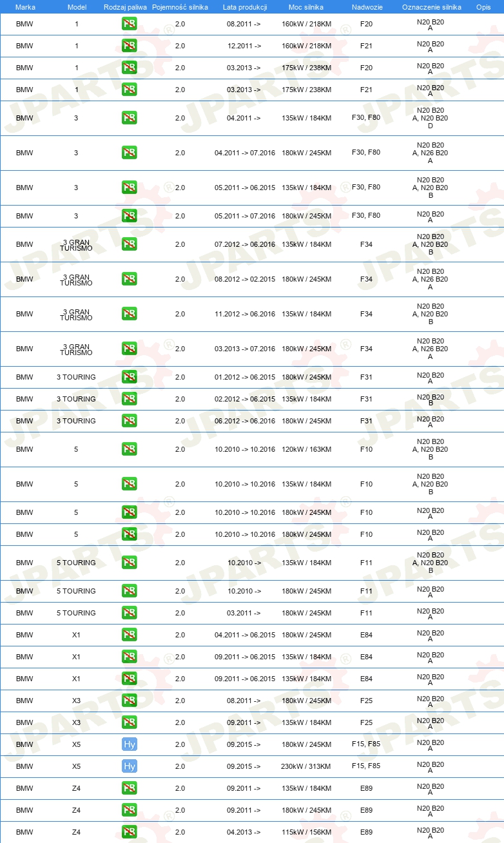Screen dimensions: 504x843
Task: Click petrol icon in X1 04.2011 -> 06.2015 row
Action: click(130, 635)
